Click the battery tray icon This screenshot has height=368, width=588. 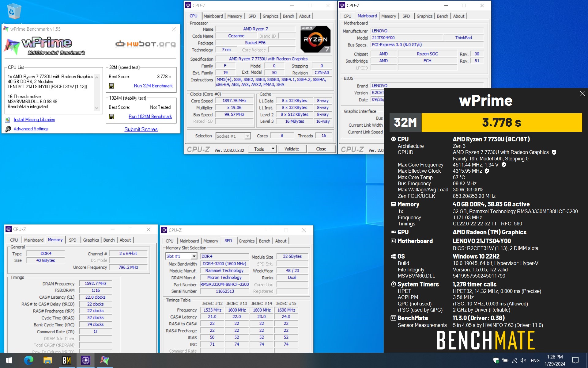pos(505,360)
